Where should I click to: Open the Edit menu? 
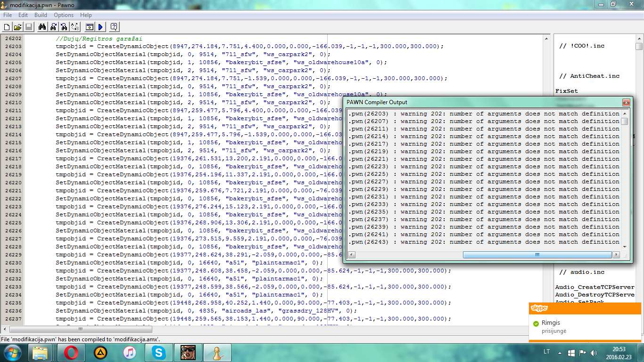[x=23, y=15]
